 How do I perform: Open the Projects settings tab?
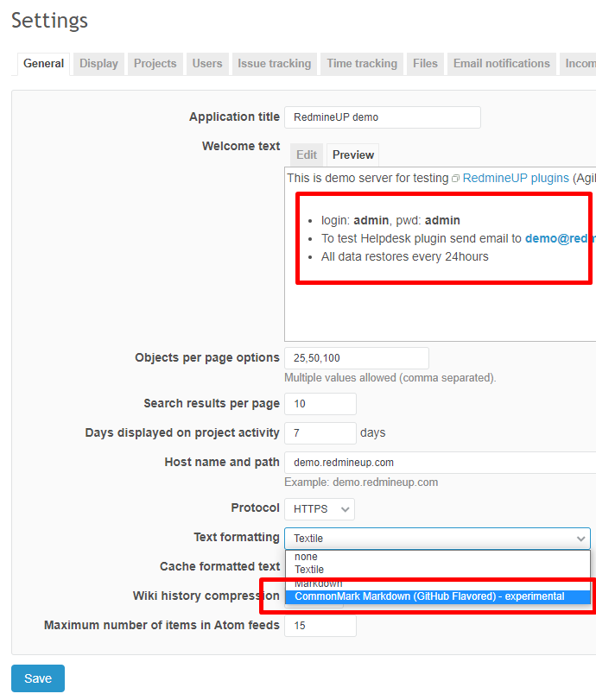point(155,64)
